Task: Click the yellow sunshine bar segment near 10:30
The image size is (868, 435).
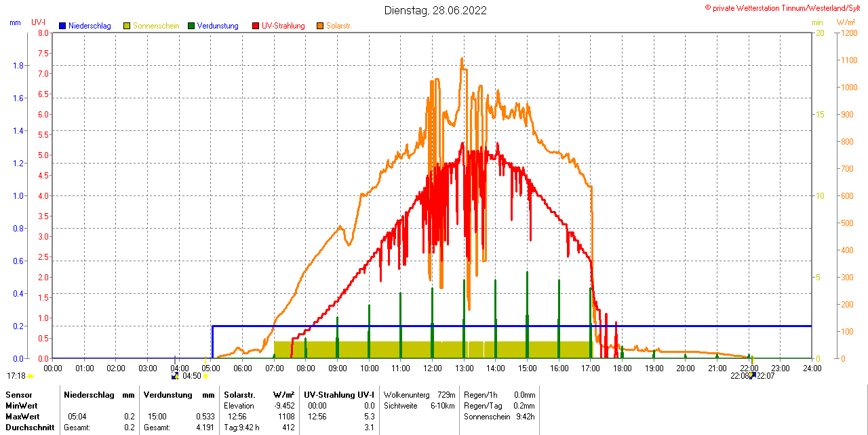Action: click(x=384, y=349)
